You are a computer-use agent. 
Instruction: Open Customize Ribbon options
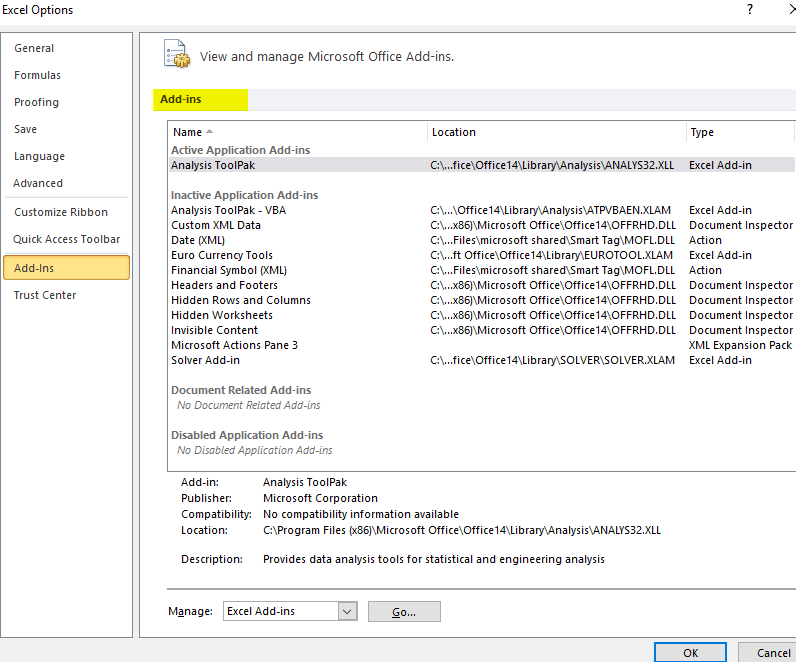(x=61, y=212)
